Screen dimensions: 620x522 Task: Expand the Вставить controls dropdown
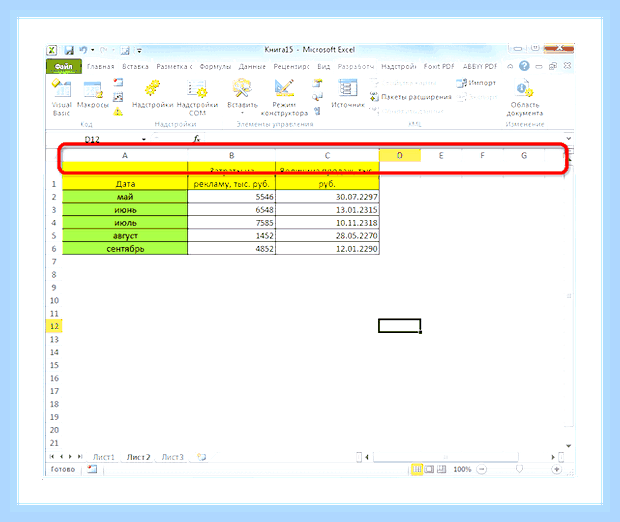point(242,113)
